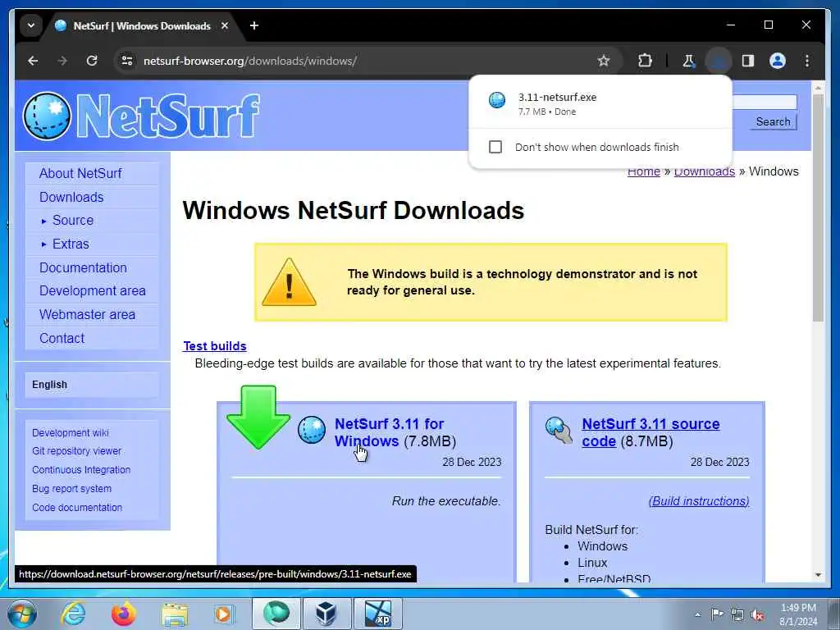The image size is (840, 630).
Task: Open the side panel icon
Action: pos(748,61)
